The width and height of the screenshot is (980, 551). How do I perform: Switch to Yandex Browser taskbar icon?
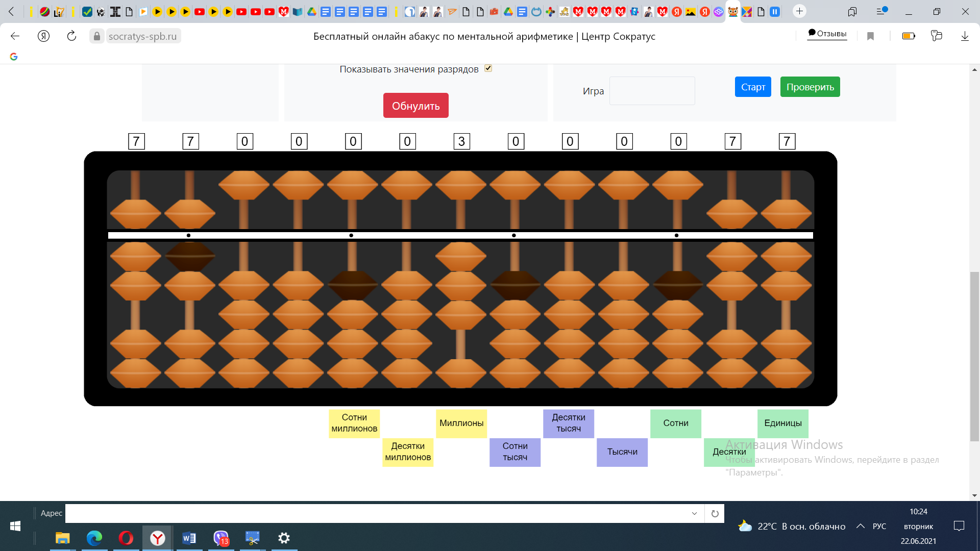coord(158,538)
